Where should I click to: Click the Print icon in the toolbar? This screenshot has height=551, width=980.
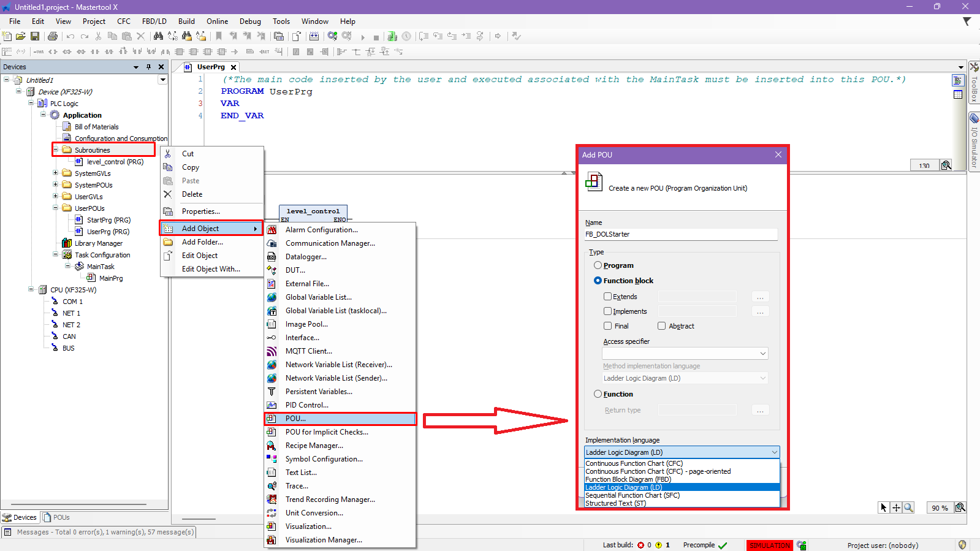pyautogui.click(x=53, y=37)
